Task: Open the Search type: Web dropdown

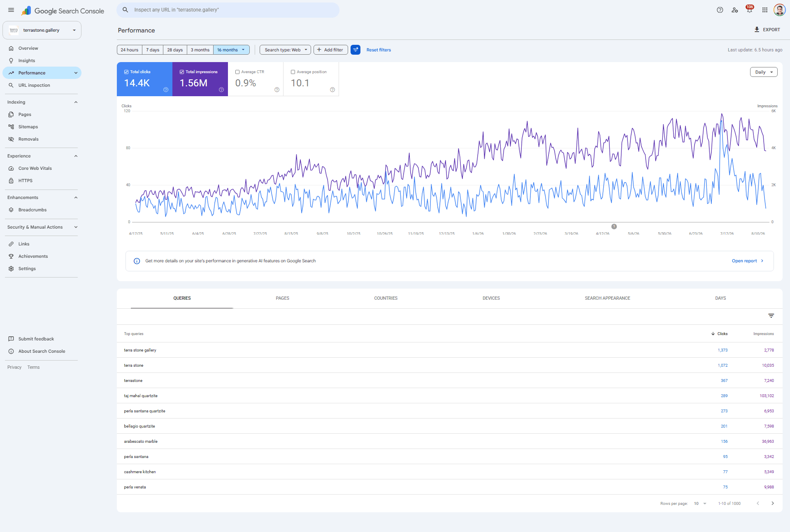Action: [x=285, y=50]
